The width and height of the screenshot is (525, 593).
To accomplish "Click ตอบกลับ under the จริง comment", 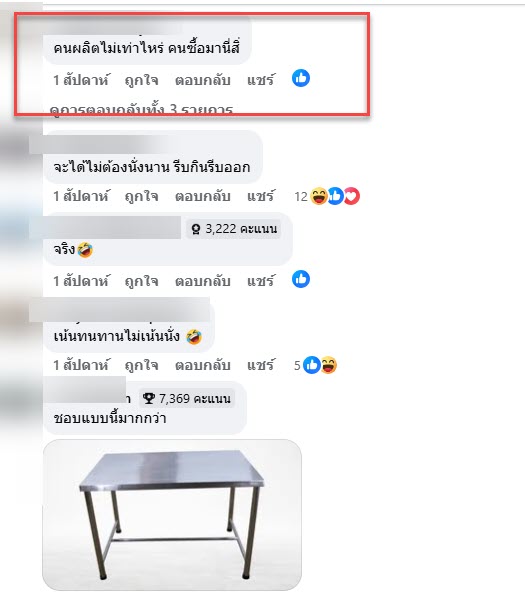I will tap(202, 281).
